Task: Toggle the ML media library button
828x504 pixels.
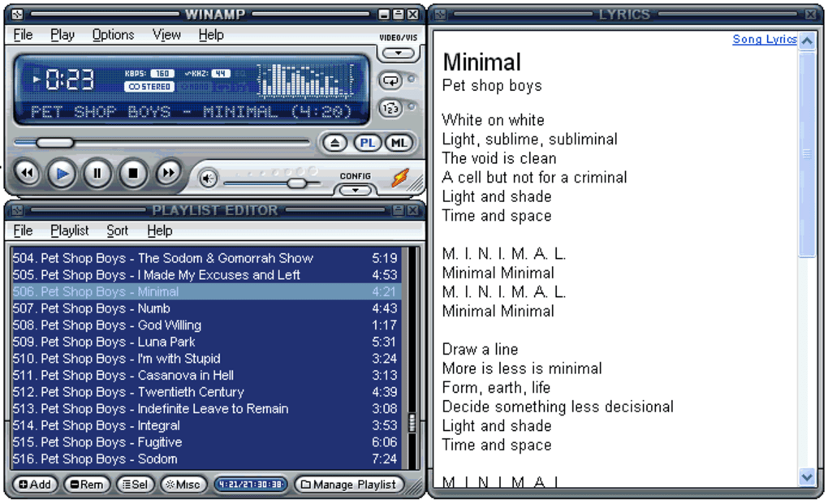Action: pyautogui.click(x=399, y=143)
